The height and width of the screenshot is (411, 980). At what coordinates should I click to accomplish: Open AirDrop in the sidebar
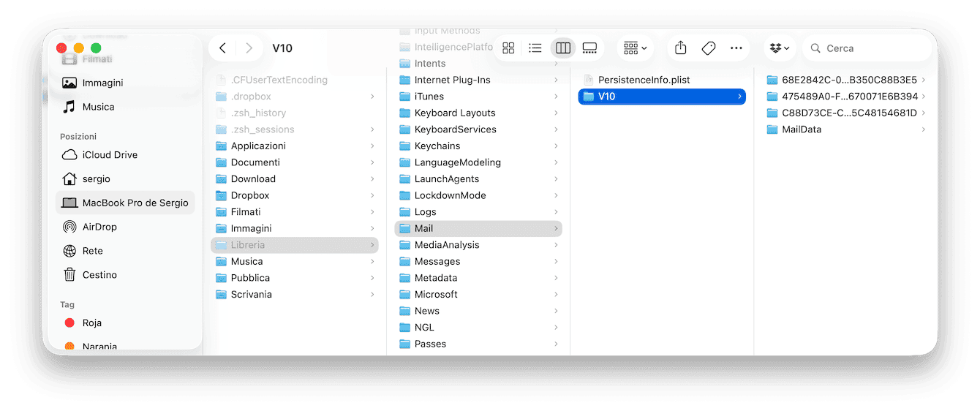[x=125, y=227]
